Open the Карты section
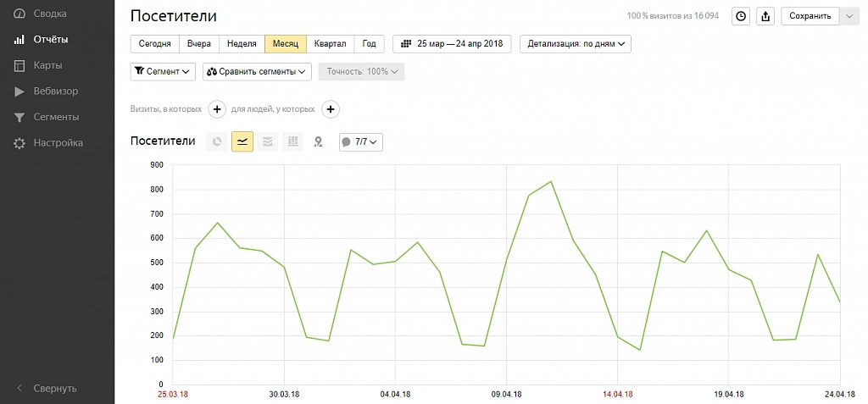Viewport: 868px width, 404px height. click(x=47, y=65)
